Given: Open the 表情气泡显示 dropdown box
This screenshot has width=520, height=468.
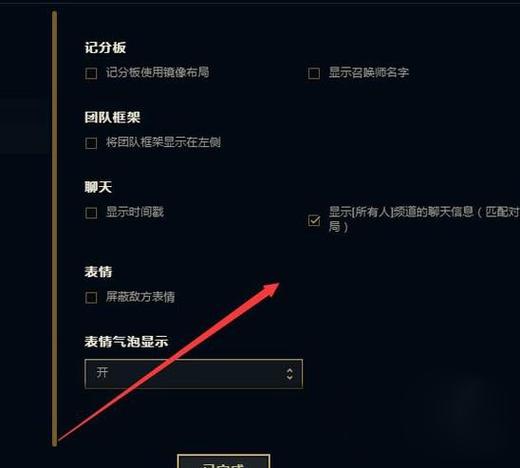Looking at the screenshot, I should point(194,374).
